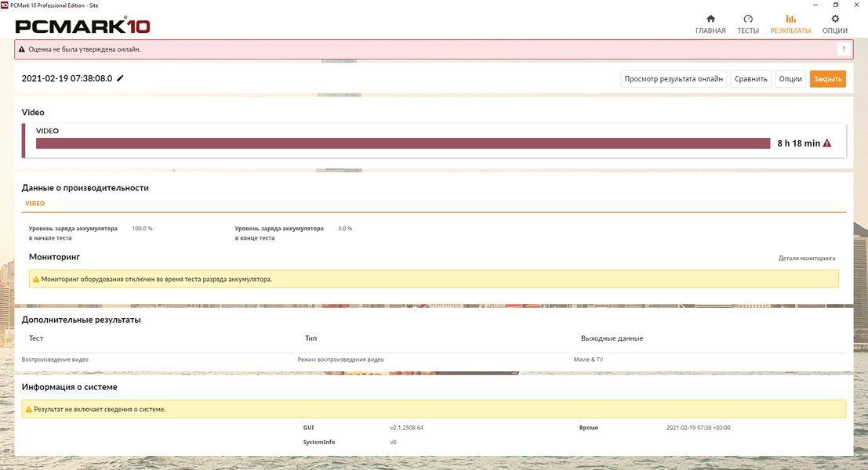Image resolution: width=868 pixels, height=470 pixels.
Task: Click the warning icon in the system info notice
Action: click(29, 409)
